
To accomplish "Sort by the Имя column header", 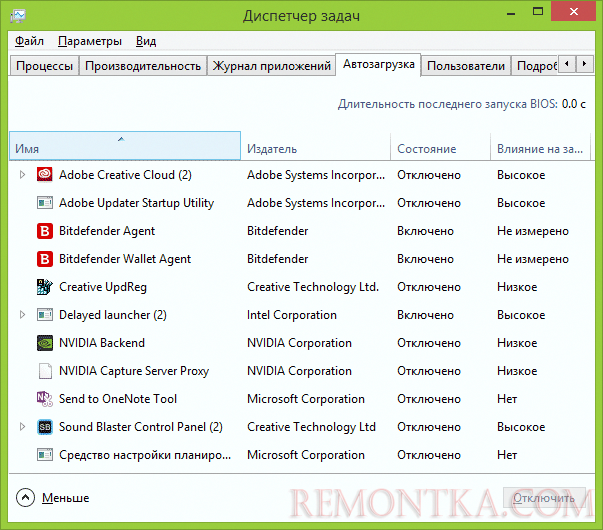I will coord(125,146).
